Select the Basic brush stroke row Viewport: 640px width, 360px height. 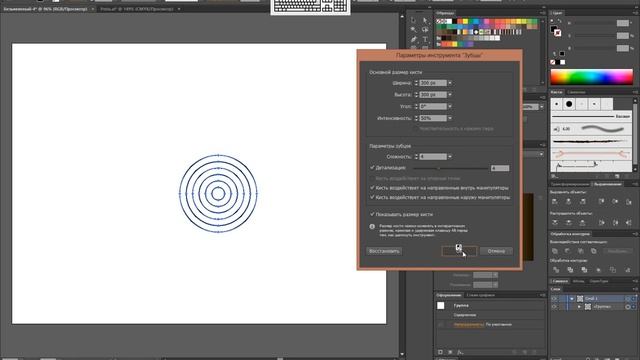click(x=591, y=116)
